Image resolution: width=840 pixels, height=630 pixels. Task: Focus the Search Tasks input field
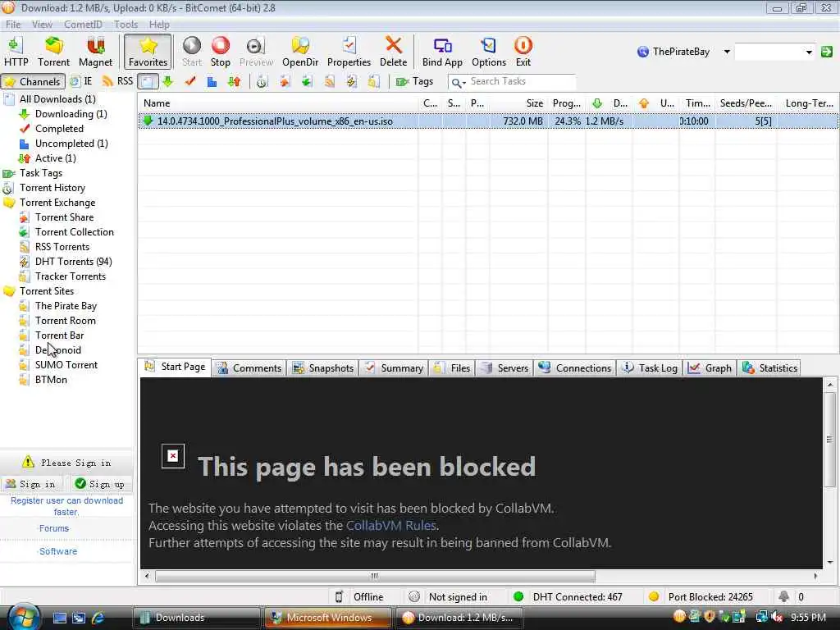pyautogui.click(x=521, y=81)
